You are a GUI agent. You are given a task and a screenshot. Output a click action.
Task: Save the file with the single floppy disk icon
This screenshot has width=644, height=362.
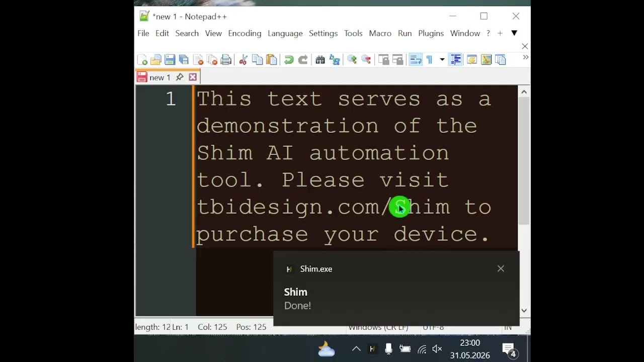pos(170,60)
